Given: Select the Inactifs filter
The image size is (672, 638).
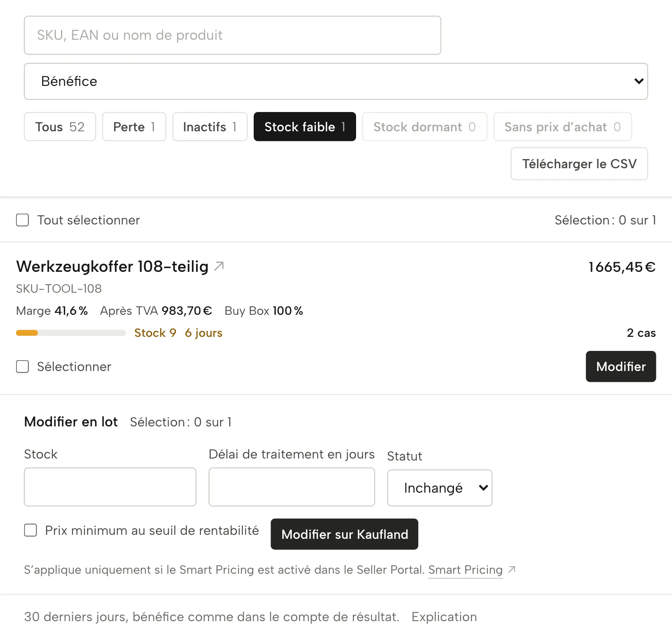Looking at the screenshot, I should (210, 127).
